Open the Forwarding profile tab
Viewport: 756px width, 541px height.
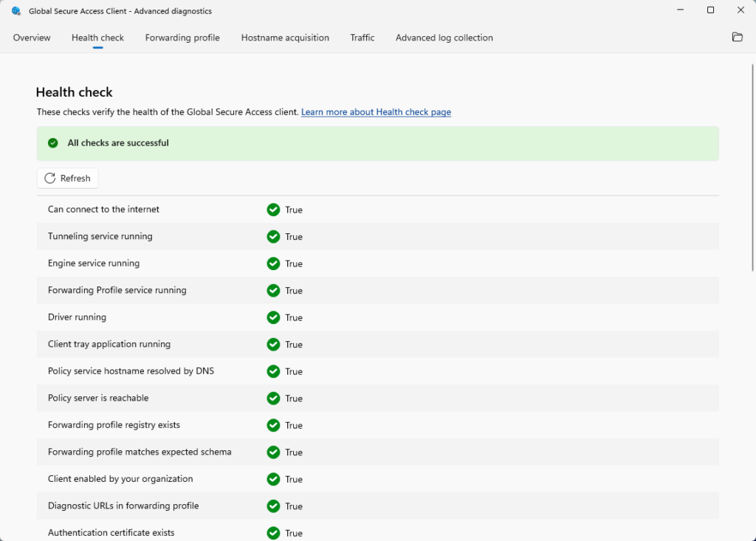(182, 38)
